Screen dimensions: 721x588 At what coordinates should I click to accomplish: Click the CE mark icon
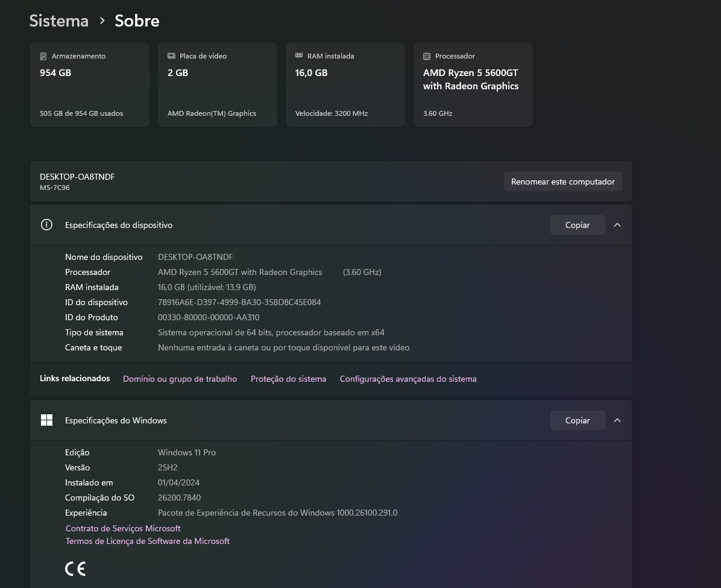click(x=75, y=569)
